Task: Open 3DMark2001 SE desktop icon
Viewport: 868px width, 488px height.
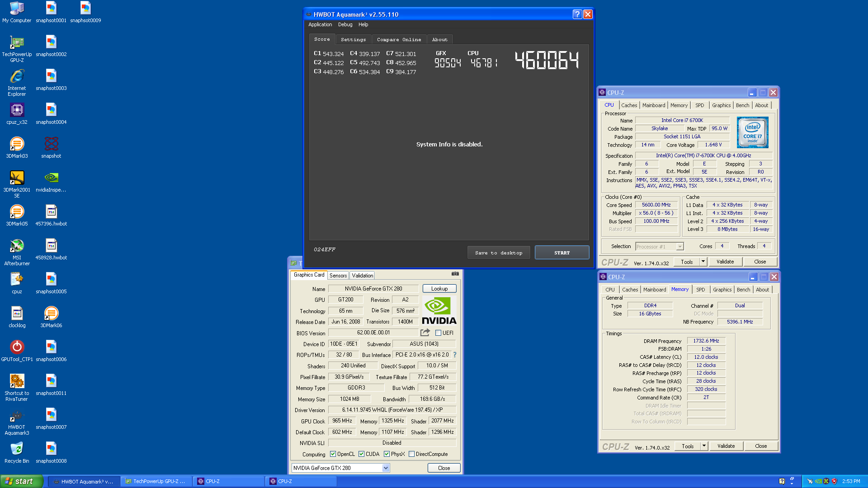Action: click(17, 185)
